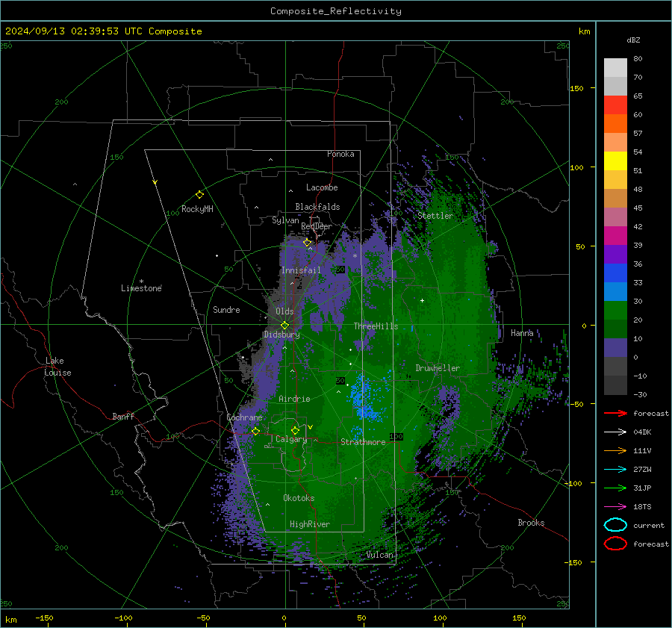Click the HighRiver town label

(x=310, y=524)
